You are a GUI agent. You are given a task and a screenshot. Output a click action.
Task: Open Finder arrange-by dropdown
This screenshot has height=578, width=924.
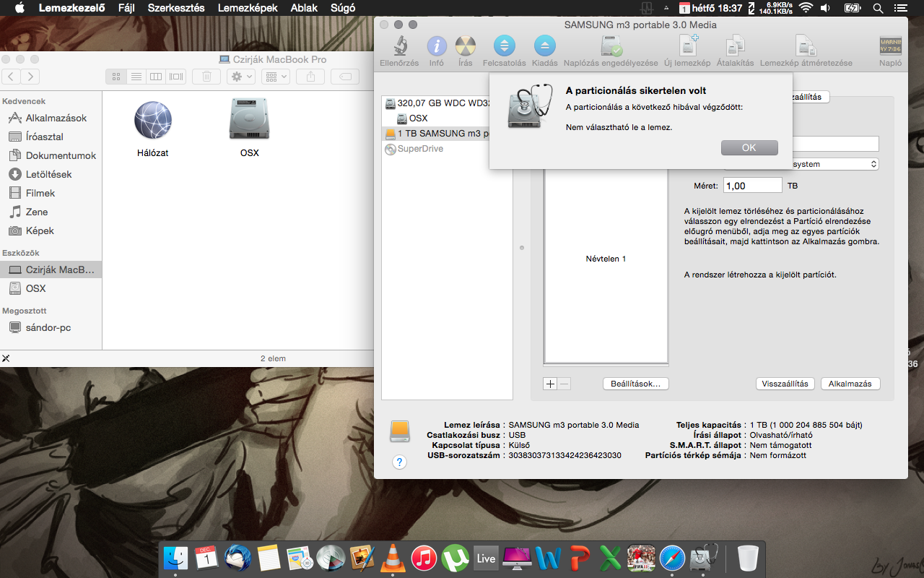click(275, 76)
